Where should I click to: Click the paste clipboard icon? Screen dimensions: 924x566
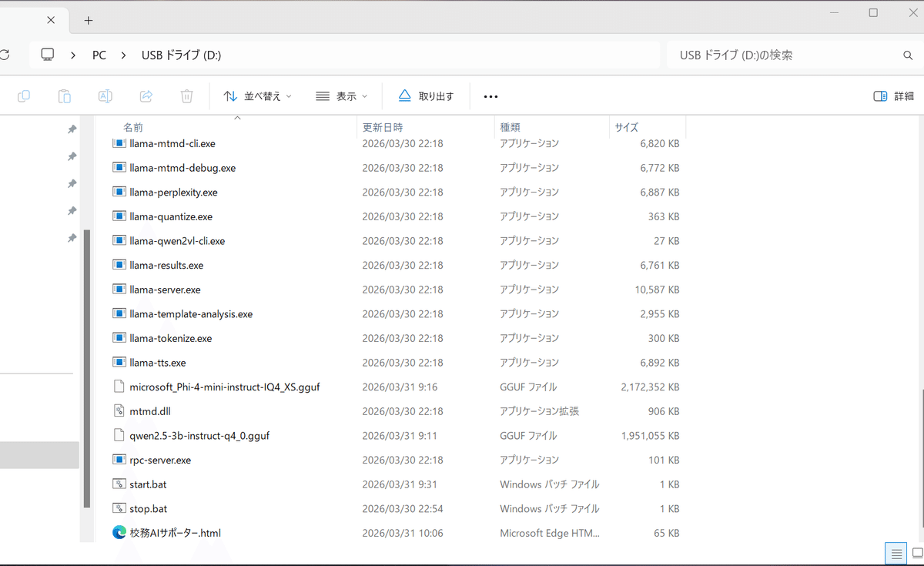click(65, 96)
